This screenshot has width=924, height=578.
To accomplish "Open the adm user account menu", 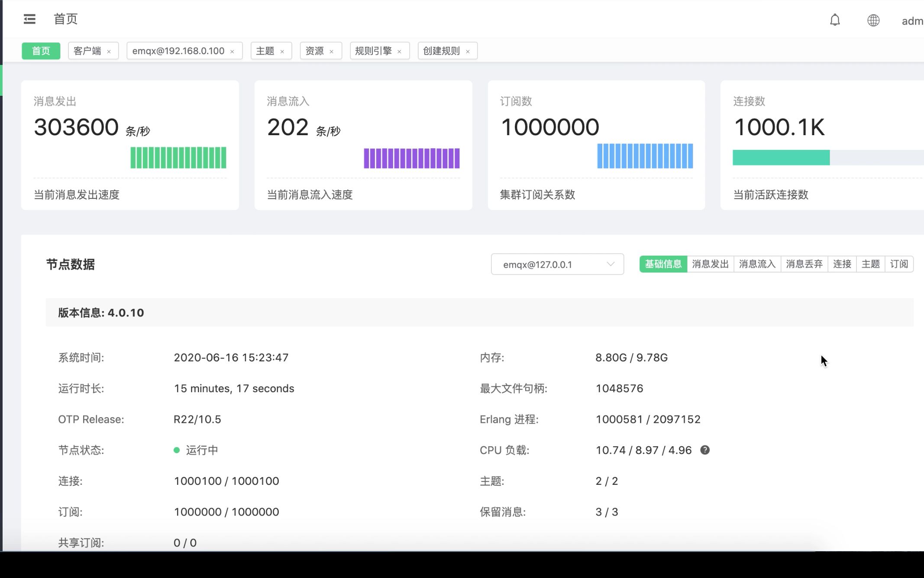I will [912, 21].
